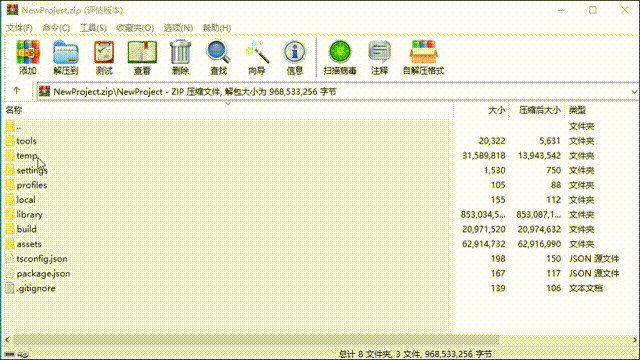Click the library folder icon

[x=10, y=214]
